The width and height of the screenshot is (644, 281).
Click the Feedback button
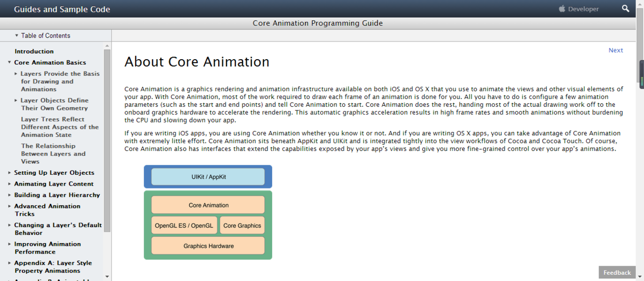click(x=616, y=272)
